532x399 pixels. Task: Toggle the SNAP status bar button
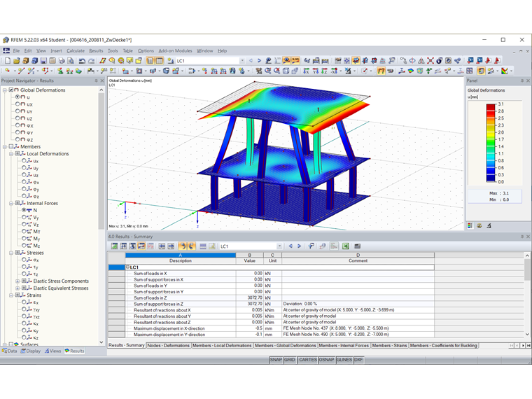(x=276, y=360)
